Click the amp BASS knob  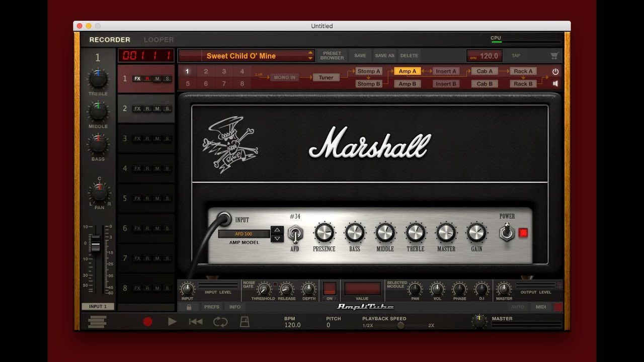(x=355, y=233)
